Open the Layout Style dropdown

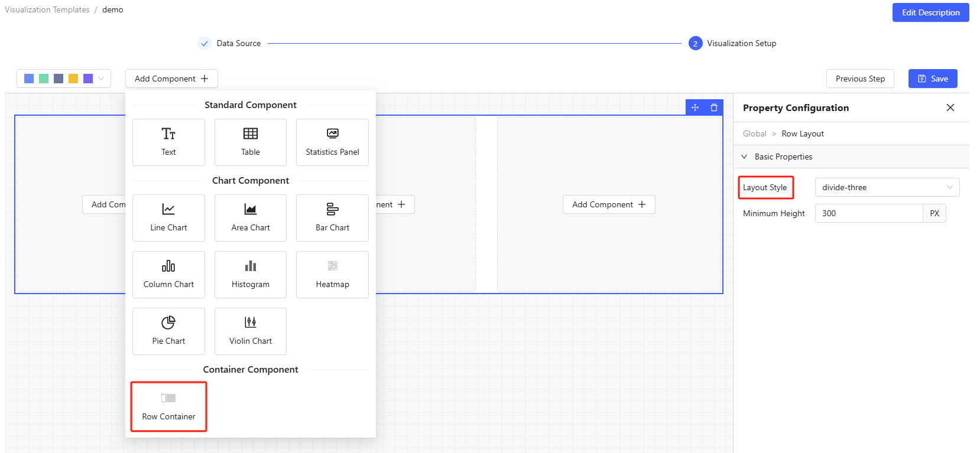(x=887, y=187)
